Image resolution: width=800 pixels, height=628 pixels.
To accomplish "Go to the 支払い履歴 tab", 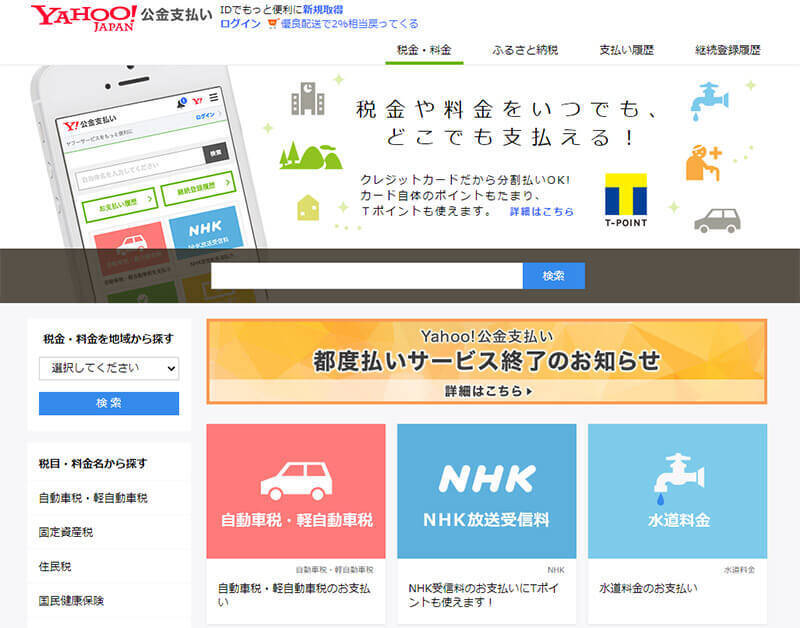I will [626, 50].
